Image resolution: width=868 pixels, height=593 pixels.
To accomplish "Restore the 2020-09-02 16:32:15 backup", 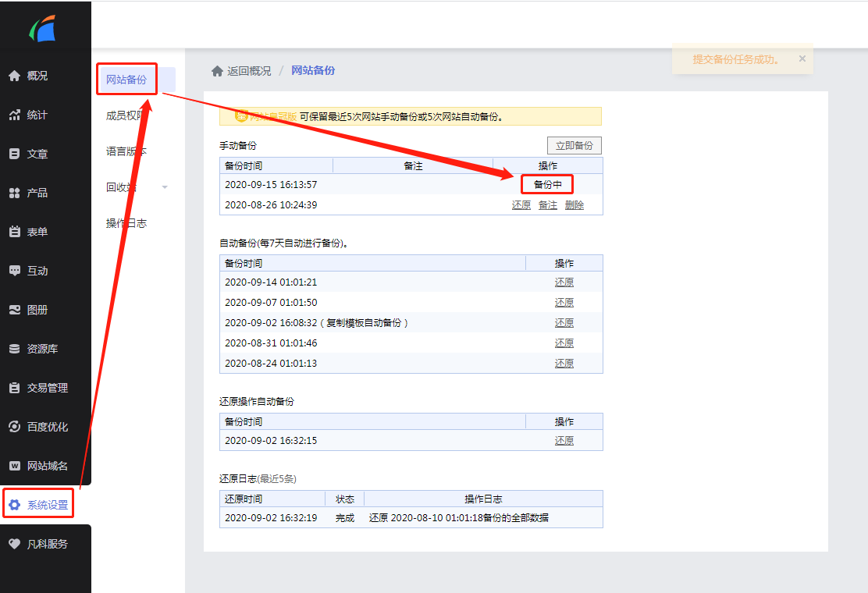I will coord(564,441).
